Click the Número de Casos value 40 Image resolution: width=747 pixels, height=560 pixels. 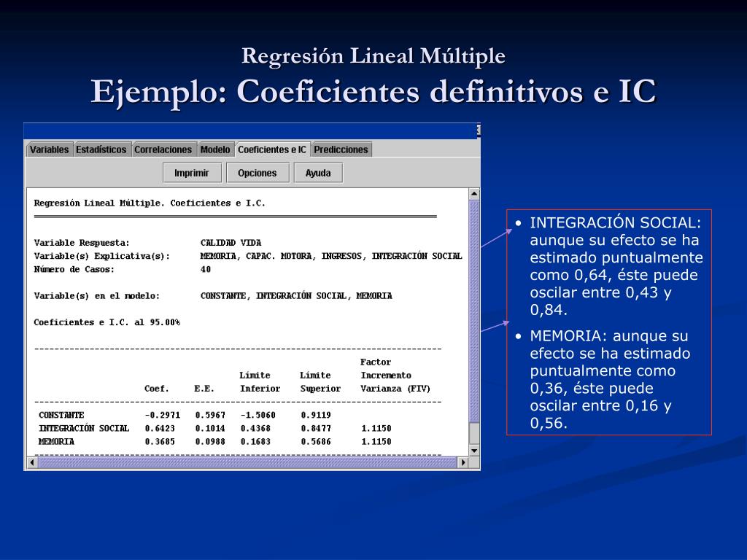(x=205, y=270)
